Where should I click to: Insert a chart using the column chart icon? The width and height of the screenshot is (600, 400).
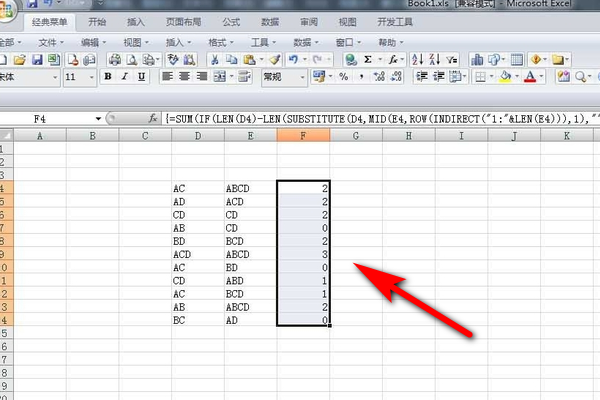(477, 60)
